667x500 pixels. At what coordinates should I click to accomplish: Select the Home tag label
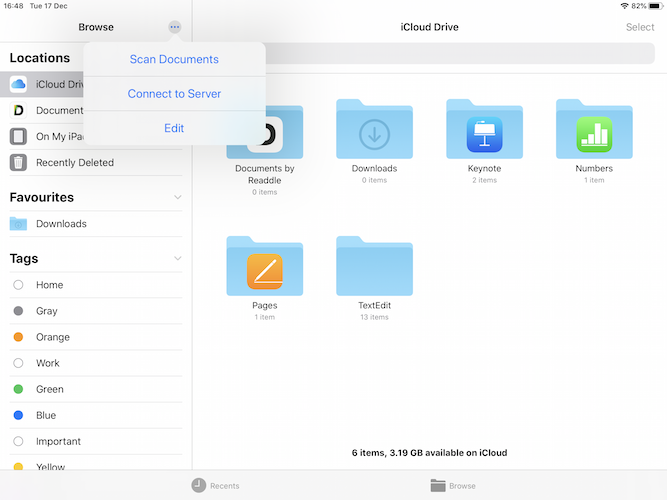[x=49, y=285]
